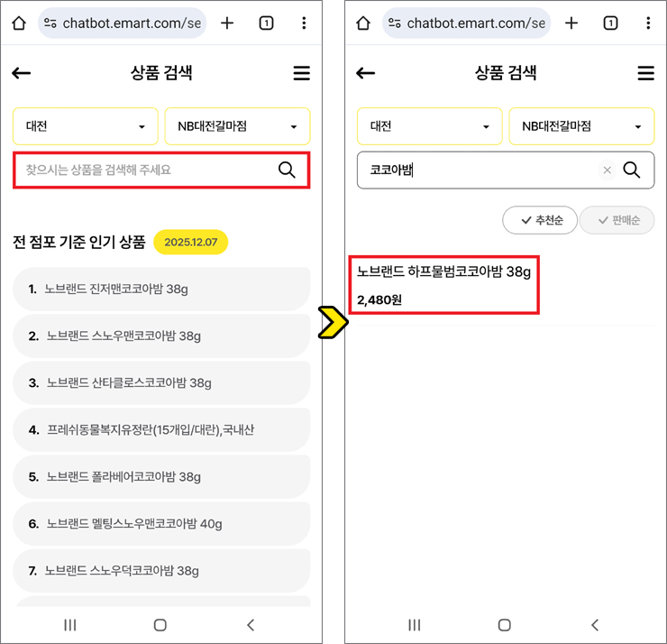Select 노브랜드 진저맨코코아밤 38g popular item

[161, 289]
